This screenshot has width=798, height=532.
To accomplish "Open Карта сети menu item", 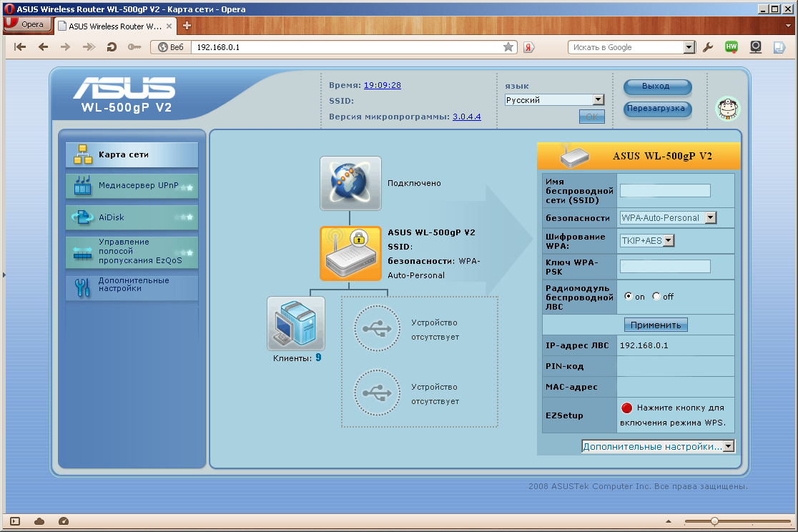I will tap(132, 154).
